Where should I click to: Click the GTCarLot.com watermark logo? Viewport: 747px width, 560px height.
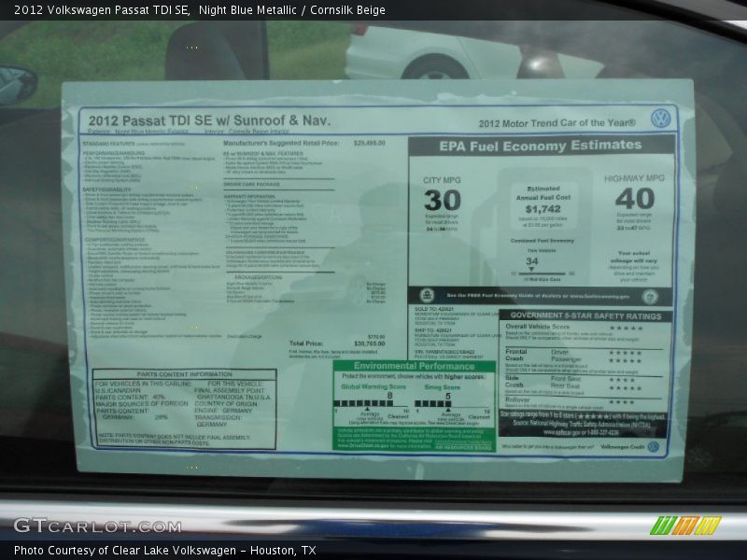(x=97, y=525)
